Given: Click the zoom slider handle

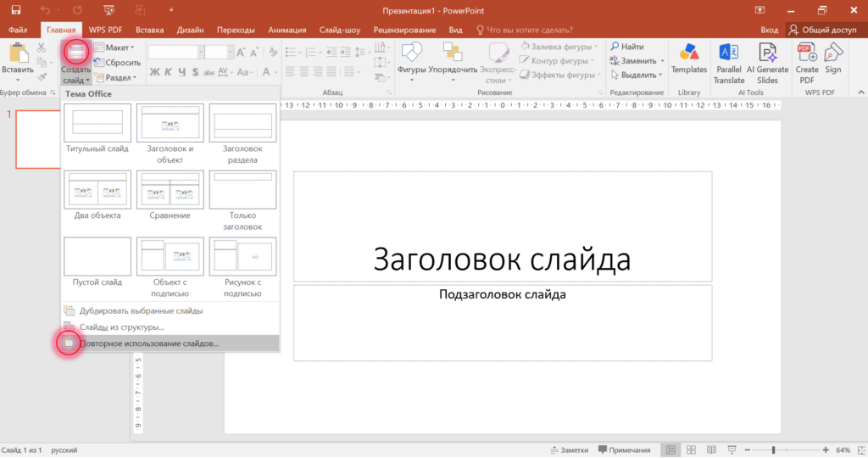Looking at the screenshot, I should [773, 450].
